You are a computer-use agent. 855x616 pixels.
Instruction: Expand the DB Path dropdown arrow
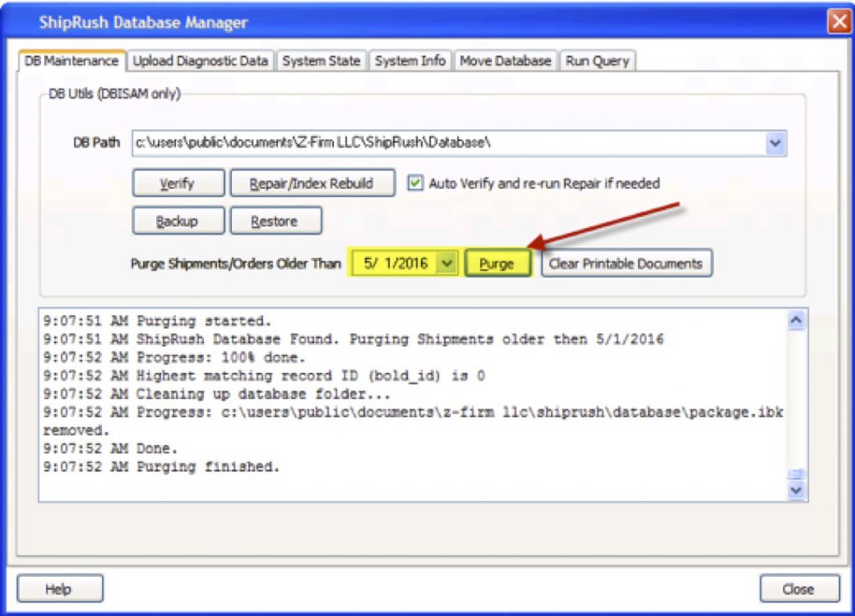[775, 144]
